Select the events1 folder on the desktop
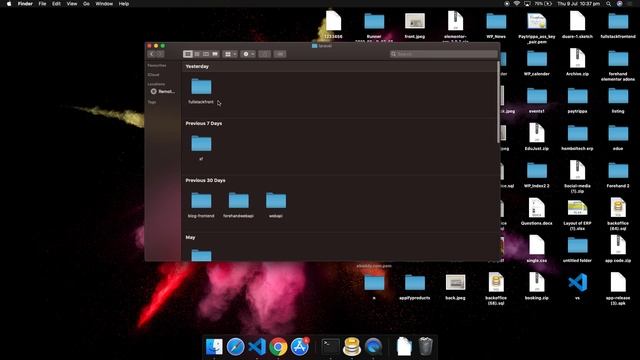The height and width of the screenshot is (360, 640). pyautogui.click(x=537, y=100)
